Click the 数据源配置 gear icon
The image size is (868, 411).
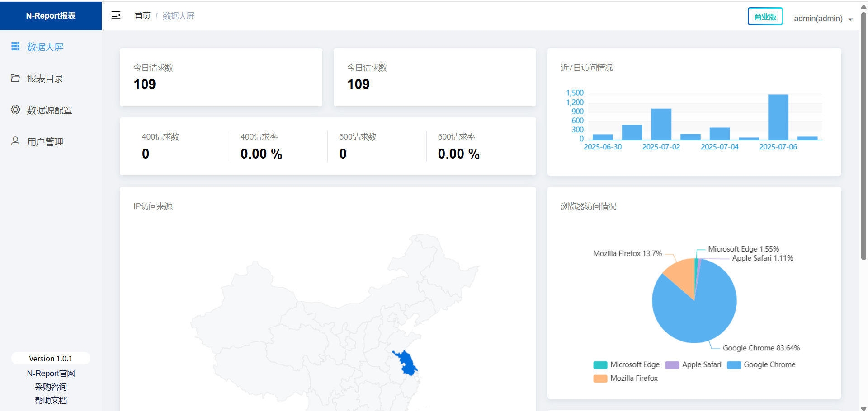coord(15,110)
